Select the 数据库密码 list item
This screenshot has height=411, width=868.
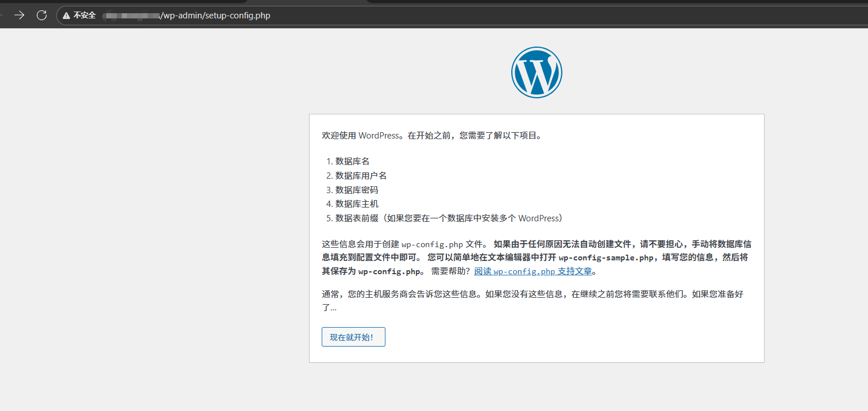(x=357, y=190)
